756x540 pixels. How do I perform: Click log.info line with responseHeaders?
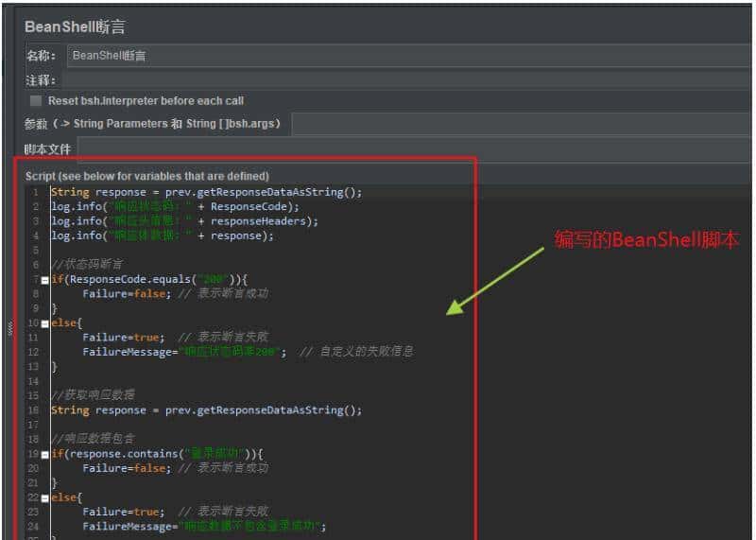pyautogui.click(x=184, y=221)
